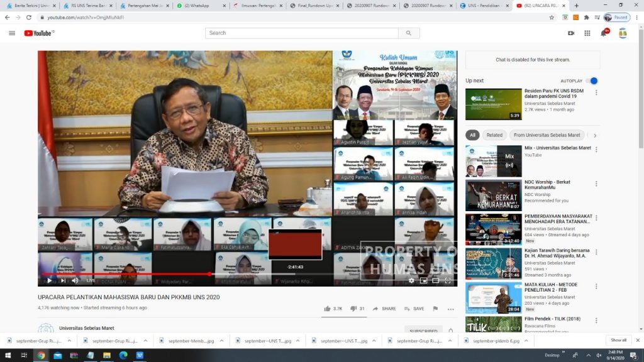Open MATA KULIAH - METODE PENELITIAN video title

tap(551, 287)
